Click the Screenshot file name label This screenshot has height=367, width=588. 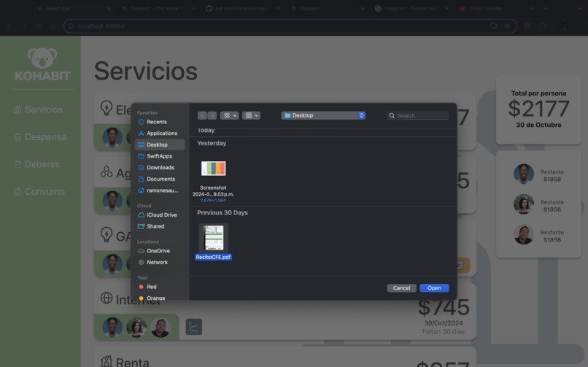[x=213, y=191]
